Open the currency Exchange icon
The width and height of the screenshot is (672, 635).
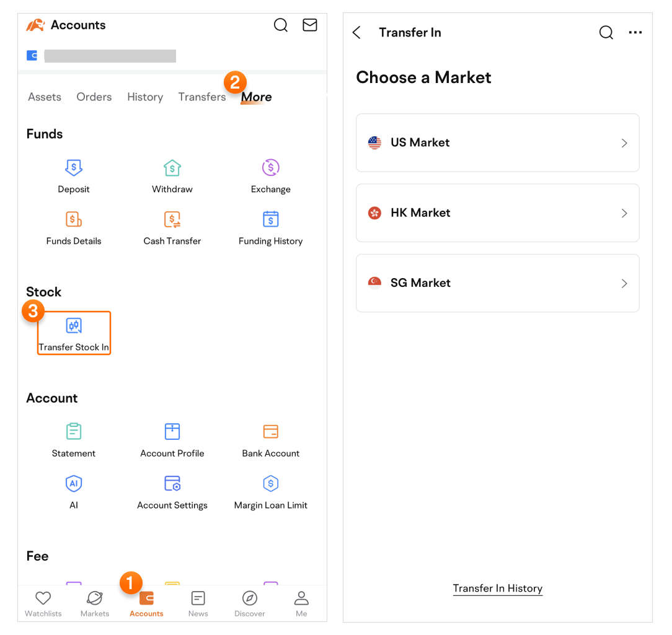pyautogui.click(x=270, y=168)
